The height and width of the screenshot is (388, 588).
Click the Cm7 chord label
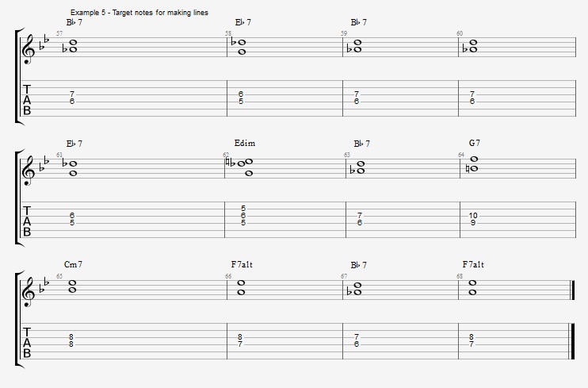(x=75, y=265)
